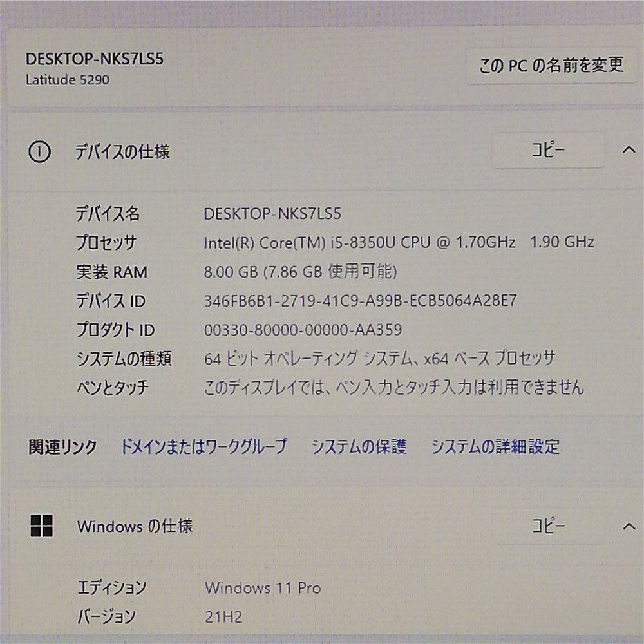Select the DESKTOP-NKS7LS5 PC name heading
The width and height of the screenshot is (644, 644).
pos(95,59)
